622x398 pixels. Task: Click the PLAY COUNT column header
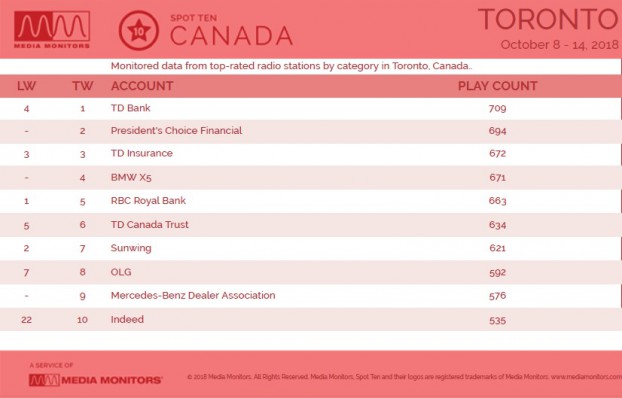point(497,86)
